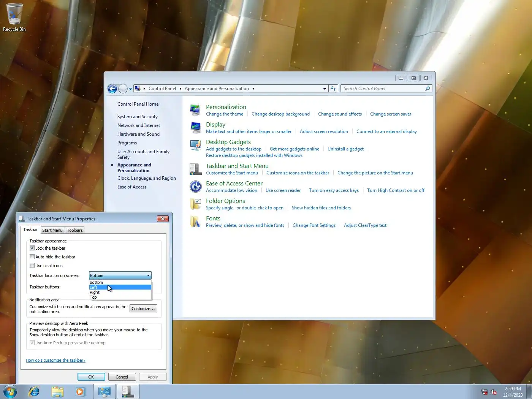This screenshot has height=399, width=532.
Task: Click the network tray icon
Action: (x=484, y=392)
